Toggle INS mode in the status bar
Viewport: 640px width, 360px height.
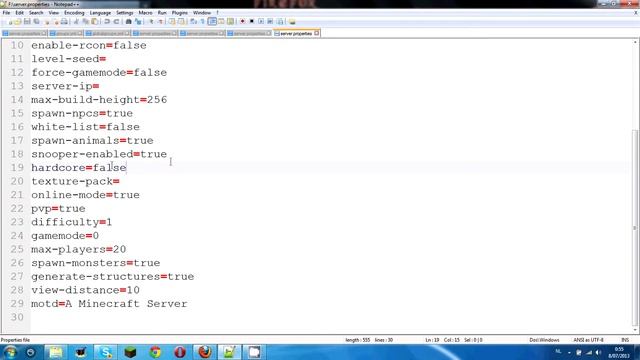(x=625, y=340)
